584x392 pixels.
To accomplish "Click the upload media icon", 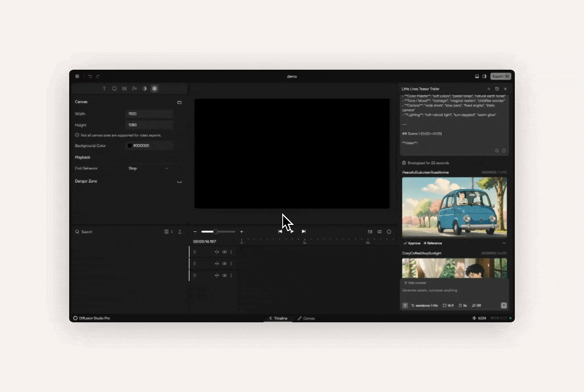I will [x=180, y=231].
